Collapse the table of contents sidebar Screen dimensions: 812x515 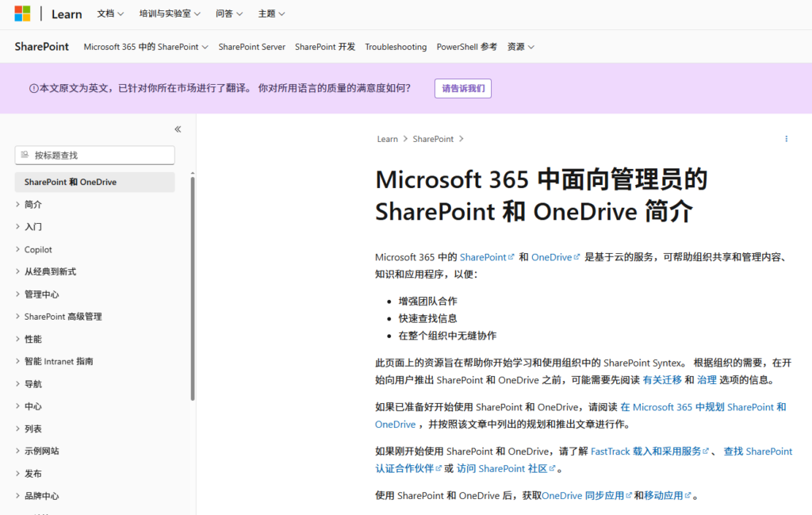[178, 129]
